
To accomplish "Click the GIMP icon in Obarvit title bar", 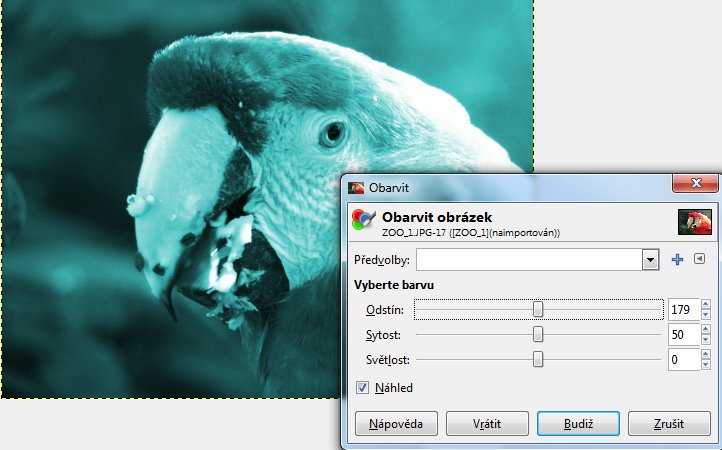I will (356, 188).
